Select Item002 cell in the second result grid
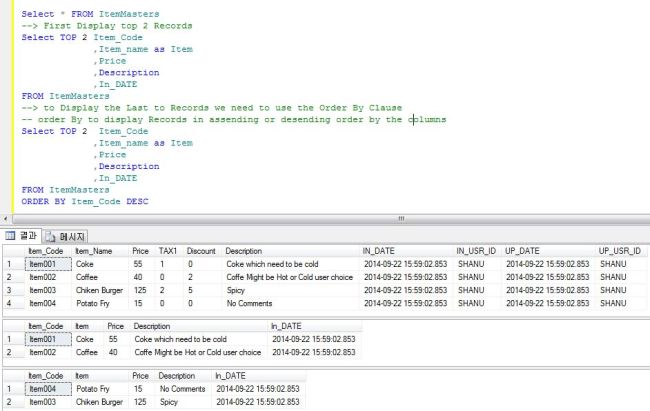 [x=48, y=352]
